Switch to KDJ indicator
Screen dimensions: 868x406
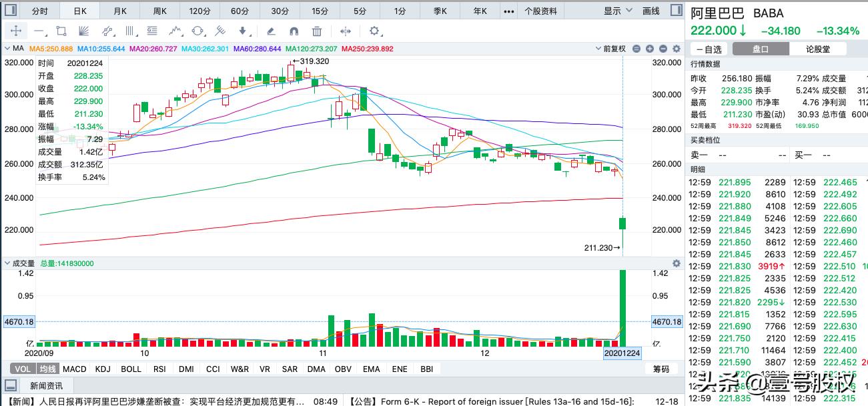click(103, 369)
